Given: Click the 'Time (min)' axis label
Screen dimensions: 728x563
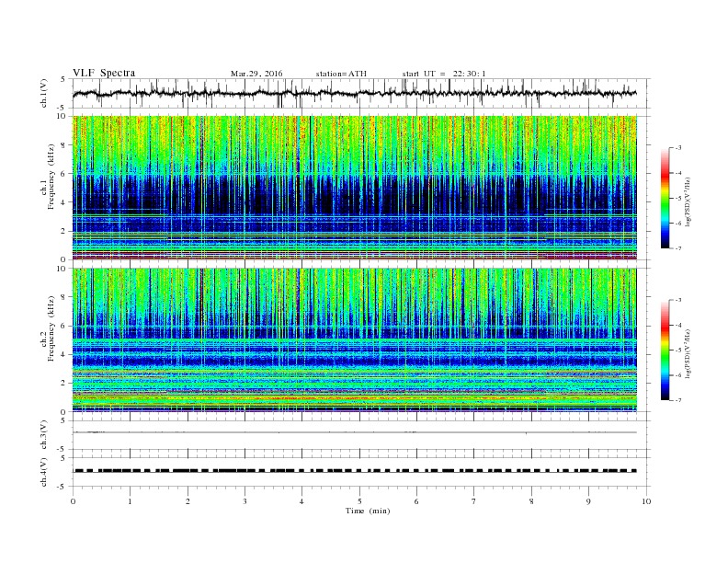Looking at the screenshot, I should tap(368, 511).
